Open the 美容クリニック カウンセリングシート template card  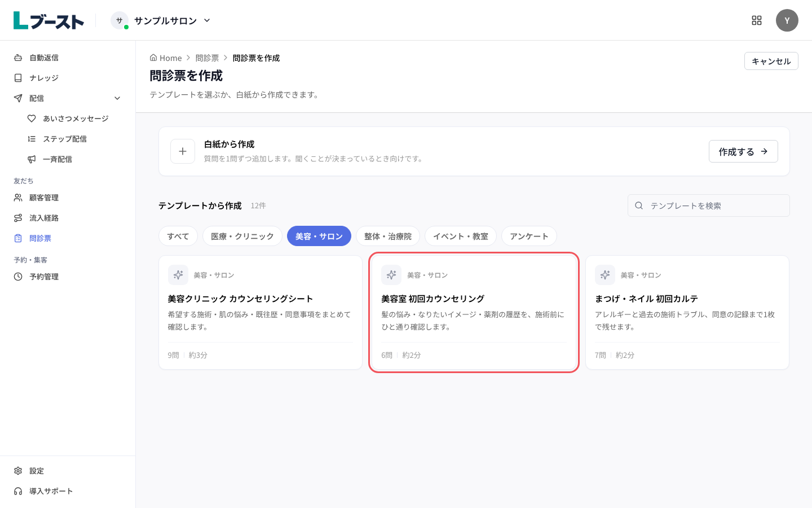coord(261,313)
